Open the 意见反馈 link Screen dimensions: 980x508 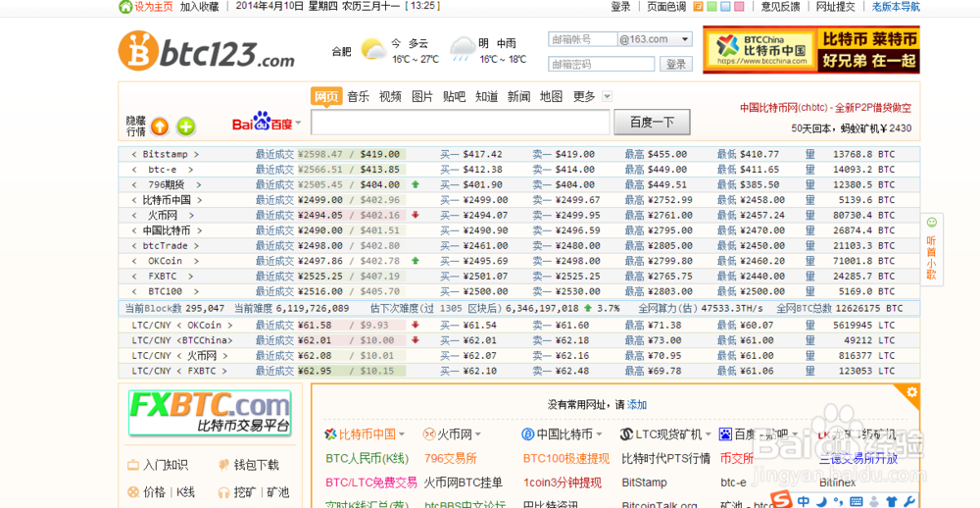(x=780, y=7)
